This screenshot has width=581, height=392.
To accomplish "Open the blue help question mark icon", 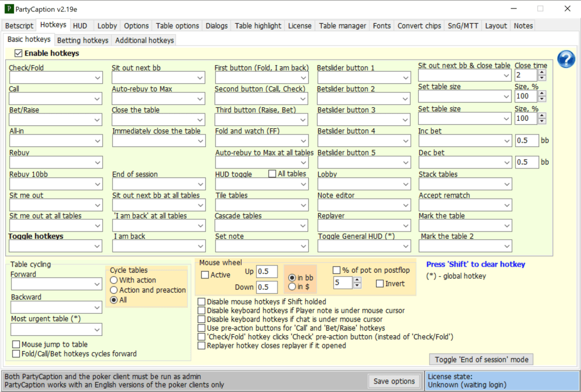I will point(566,59).
